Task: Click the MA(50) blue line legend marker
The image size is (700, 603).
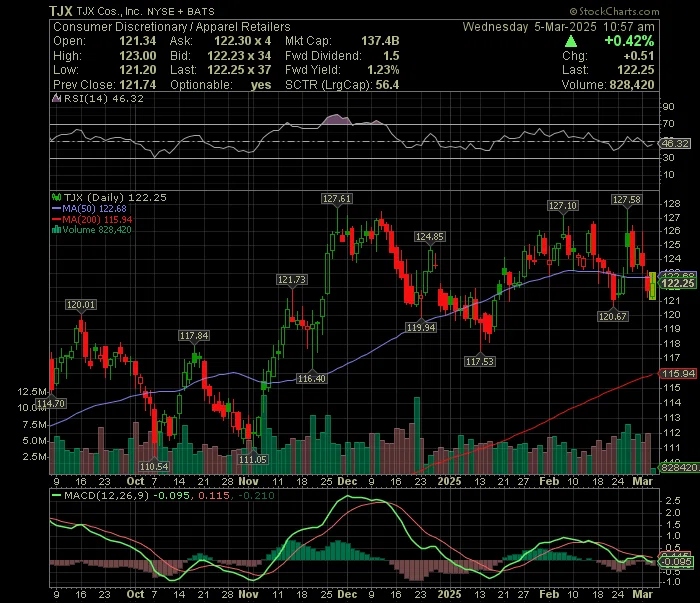Action: click(x=57, y=208)
